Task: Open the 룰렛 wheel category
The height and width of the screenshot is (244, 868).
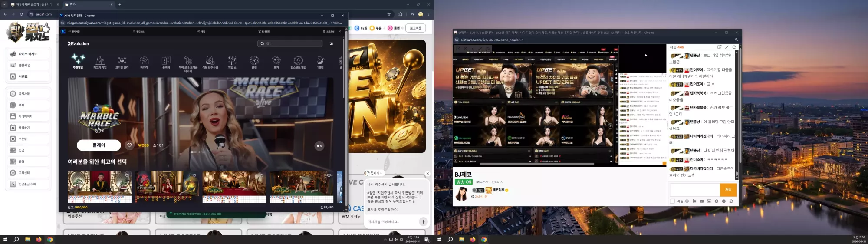Action: point(254,62)
